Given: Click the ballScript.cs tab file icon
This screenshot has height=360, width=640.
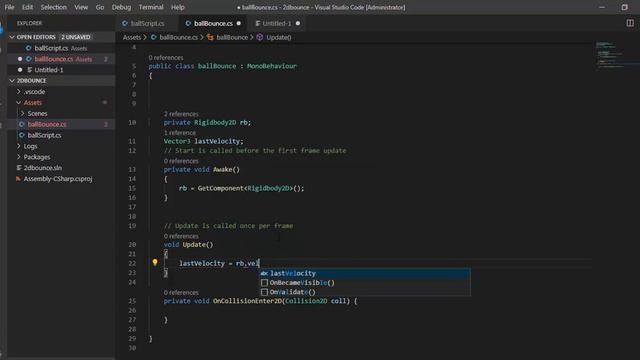Looking at the screenshot, I should pyautogui.click(x=125, y=23).
